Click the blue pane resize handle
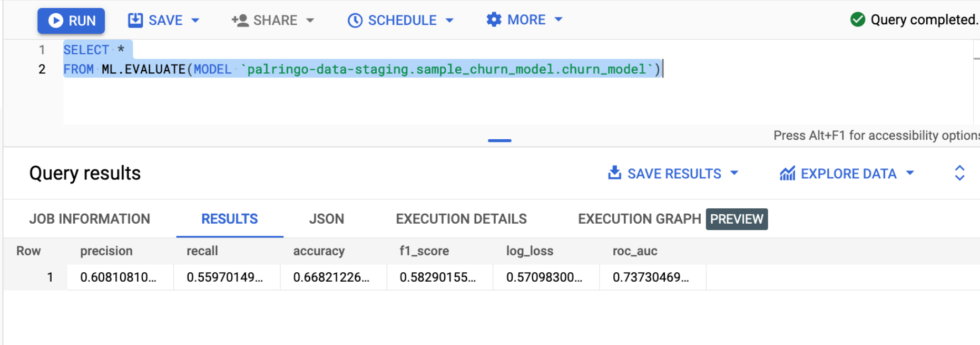The image size is (980, 345). tap(499, 141)
